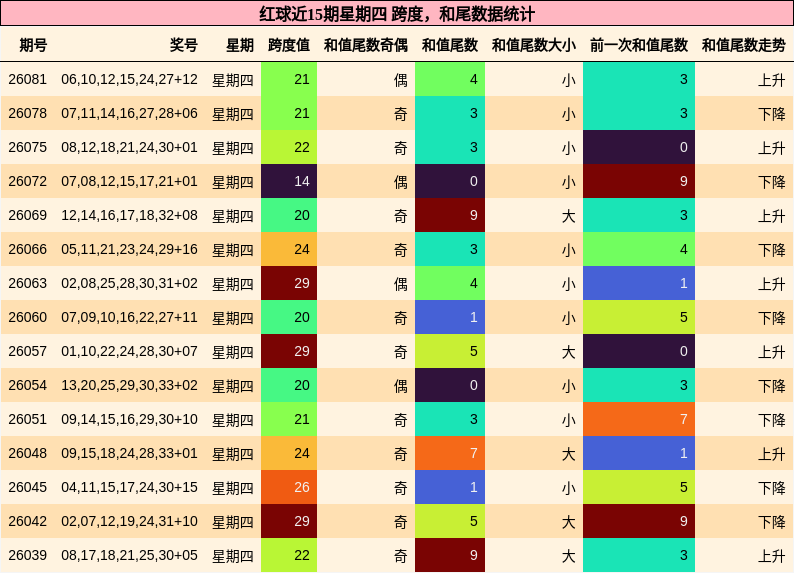
Task: Click the '和值尾数走势' column header
Action: click(x=743, y=45)
